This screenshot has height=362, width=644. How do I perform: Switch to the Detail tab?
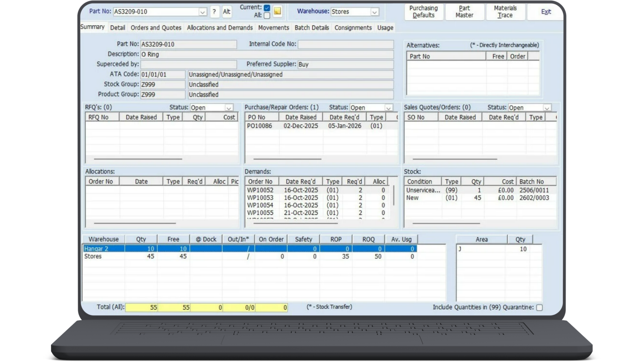pyautogui.click(x=117, y=28)
